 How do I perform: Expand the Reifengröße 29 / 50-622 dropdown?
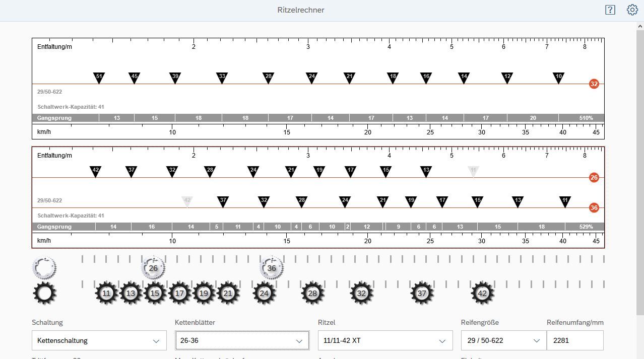tap(503, 340)
